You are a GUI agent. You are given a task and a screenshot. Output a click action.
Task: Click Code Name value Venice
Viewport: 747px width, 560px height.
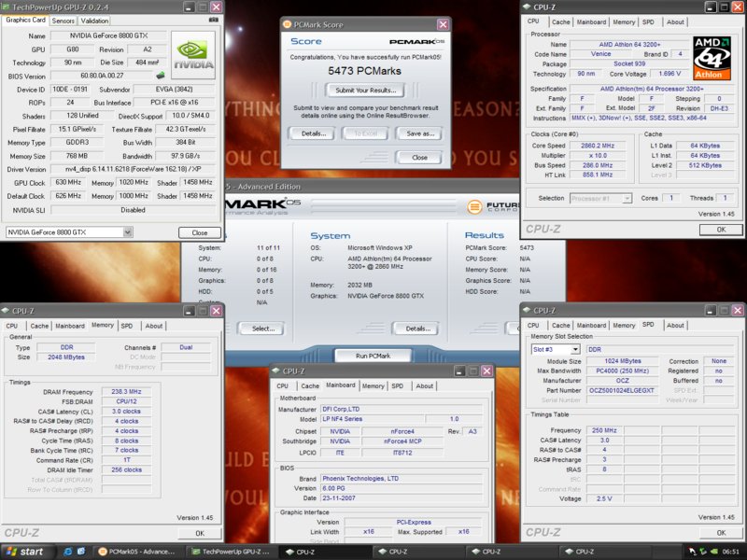click(x=600, y=54)
